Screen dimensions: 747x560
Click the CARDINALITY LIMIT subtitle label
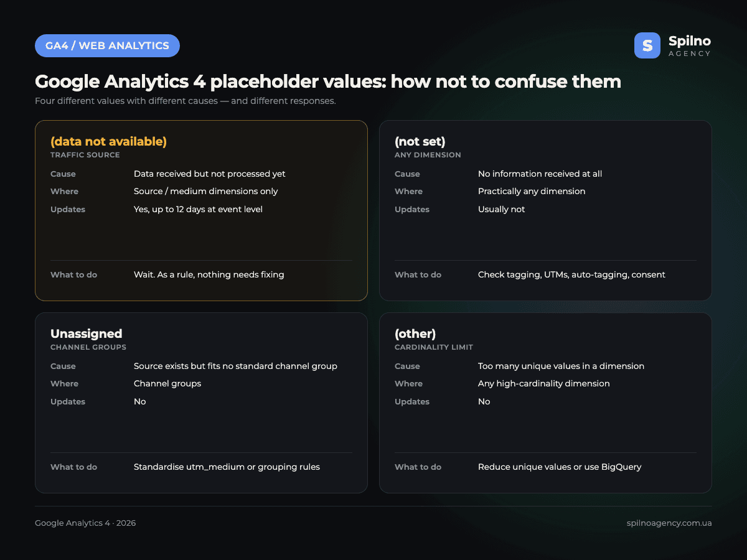pos(434,347)
